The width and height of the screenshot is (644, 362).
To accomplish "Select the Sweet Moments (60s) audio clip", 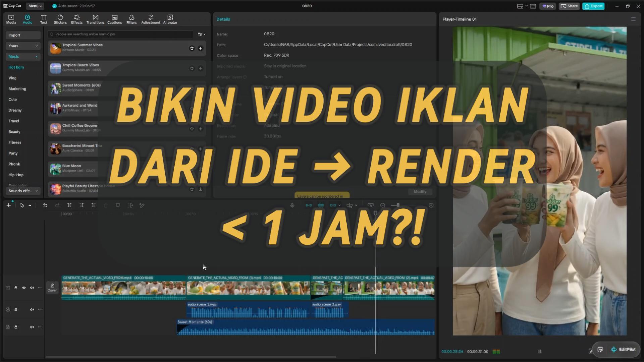I will click(x=306, y=327).
